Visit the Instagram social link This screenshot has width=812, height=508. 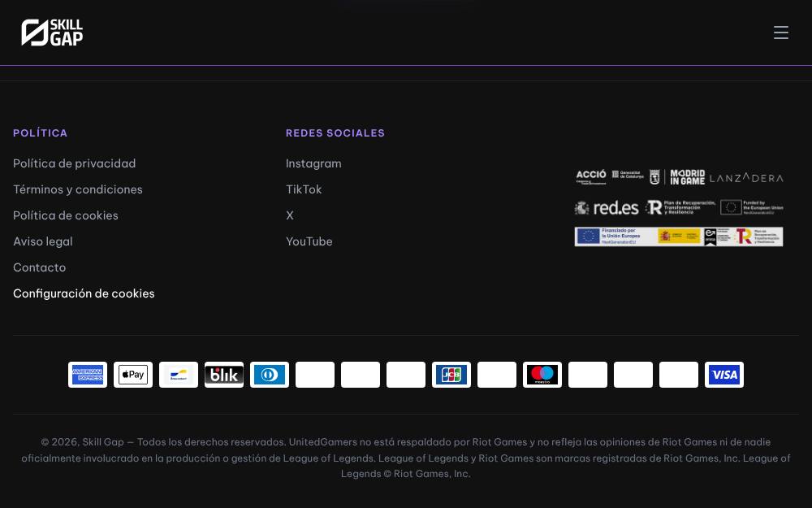313,163
